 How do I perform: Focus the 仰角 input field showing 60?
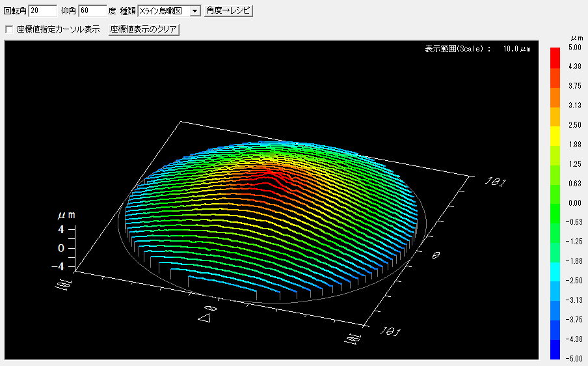(92, 11)
